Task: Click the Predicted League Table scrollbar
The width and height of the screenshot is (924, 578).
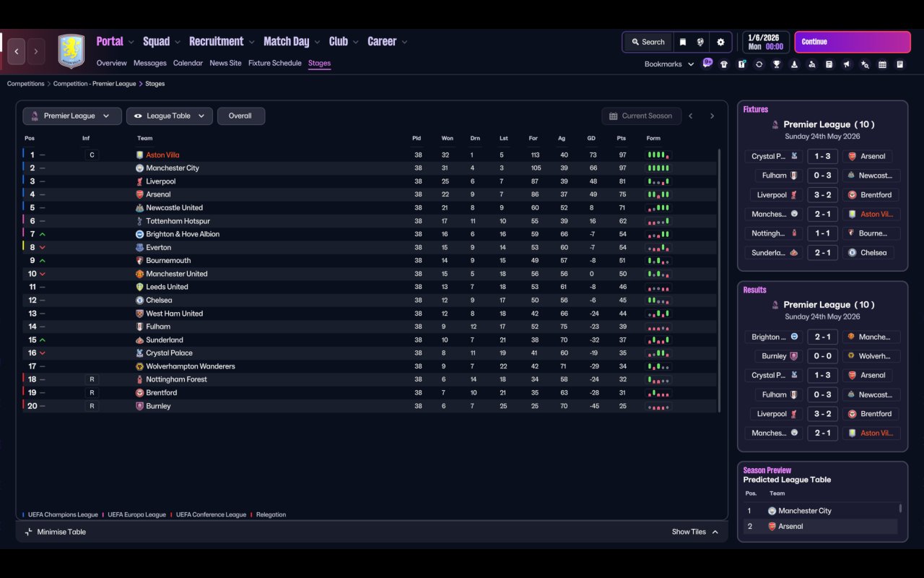Action: (x=900, y=508)
